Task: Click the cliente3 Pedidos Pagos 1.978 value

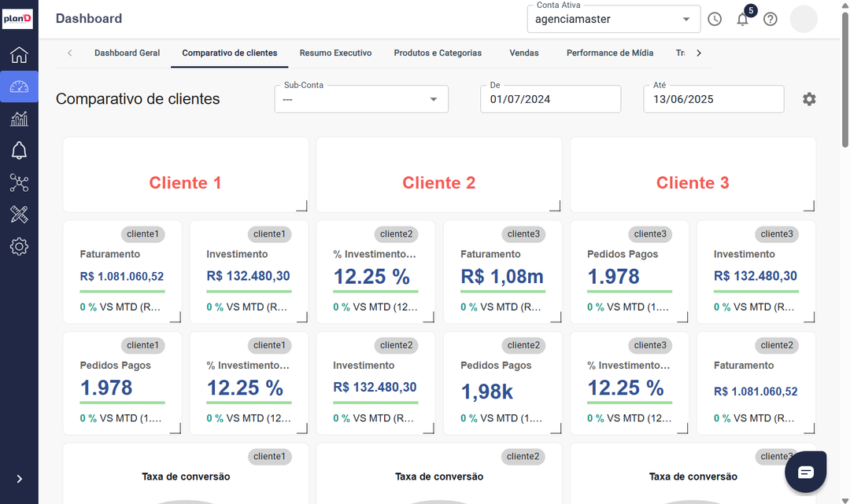Action: point(614,277)
